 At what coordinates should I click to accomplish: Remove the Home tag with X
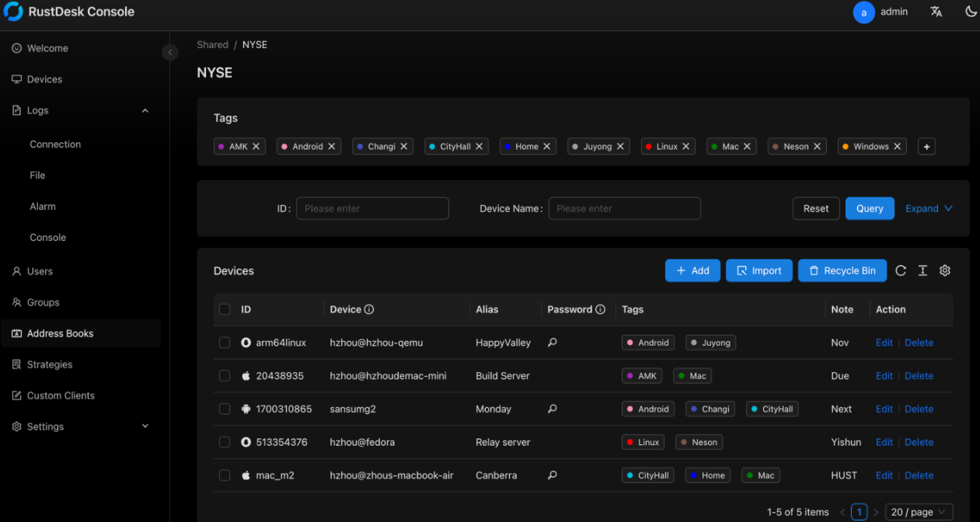(x=547, y=146)
